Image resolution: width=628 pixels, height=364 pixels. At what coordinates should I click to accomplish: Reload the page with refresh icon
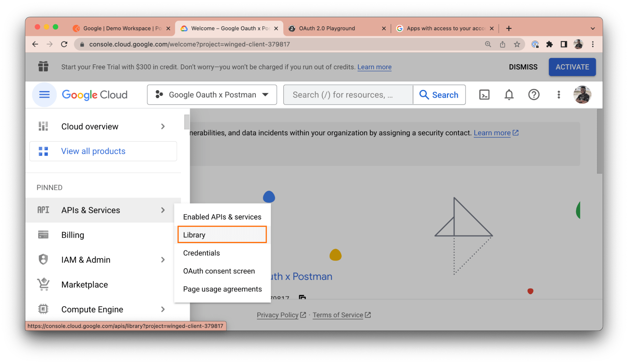click(x=64, y=44)
